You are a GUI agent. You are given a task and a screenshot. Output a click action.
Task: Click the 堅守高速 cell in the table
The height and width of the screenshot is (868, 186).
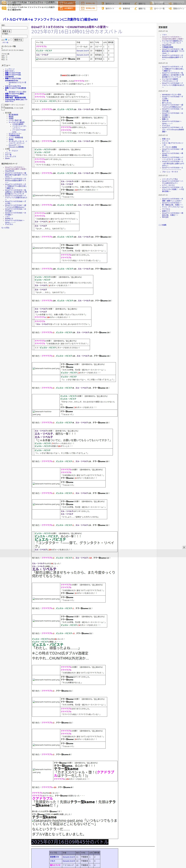pos(98,59)
